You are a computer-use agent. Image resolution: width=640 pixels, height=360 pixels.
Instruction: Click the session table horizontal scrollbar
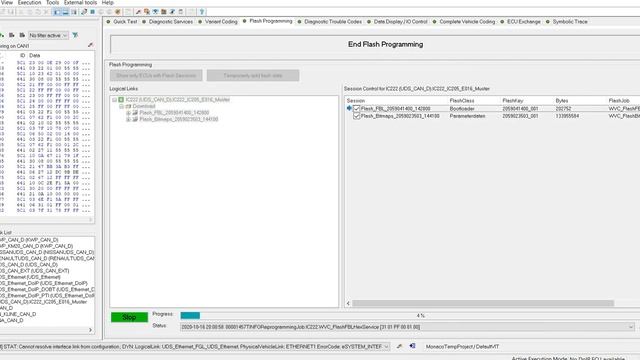(x=483, y=303)
